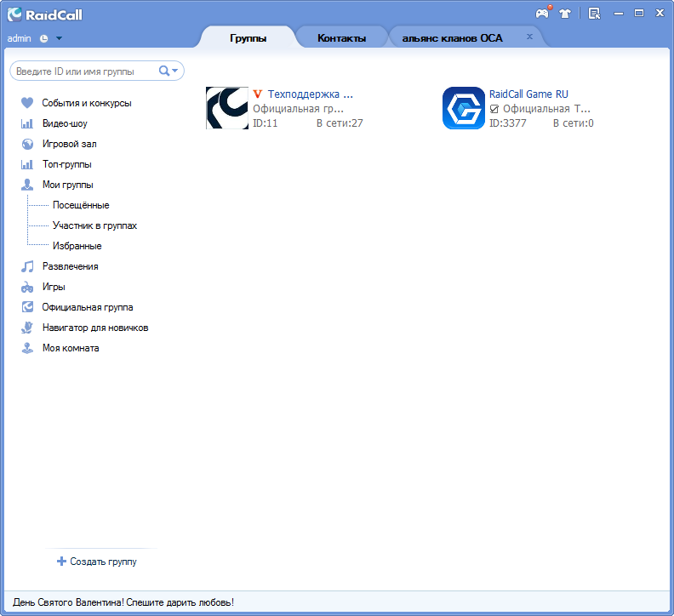
Task: Click the icon for Навигатор для новичков
Action: (x=27, y=328)
